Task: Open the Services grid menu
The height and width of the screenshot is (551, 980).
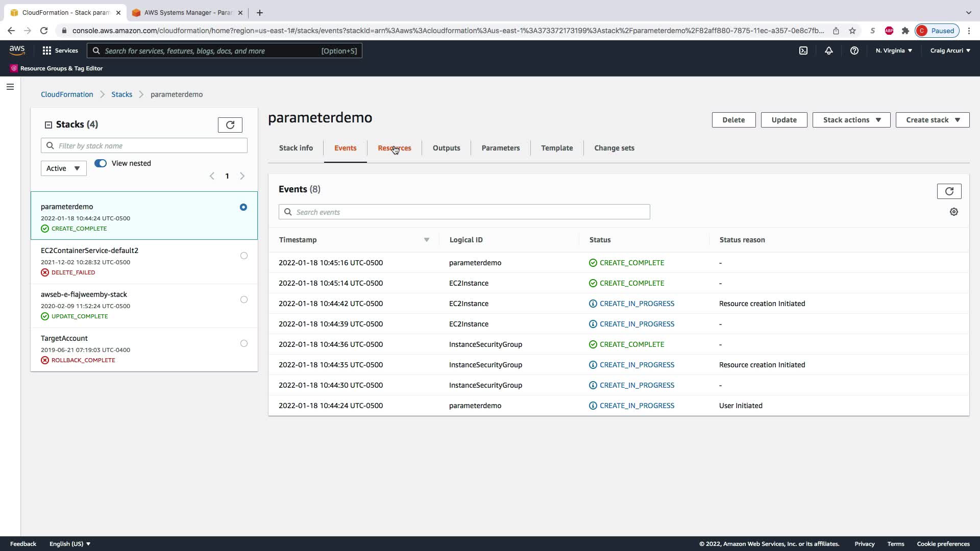Action: click(60, 51)
